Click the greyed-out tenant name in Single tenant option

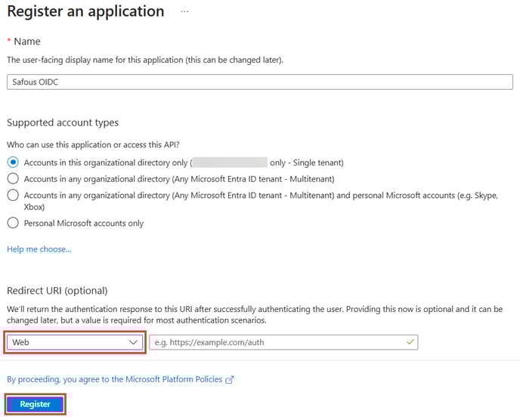(231, 162)
